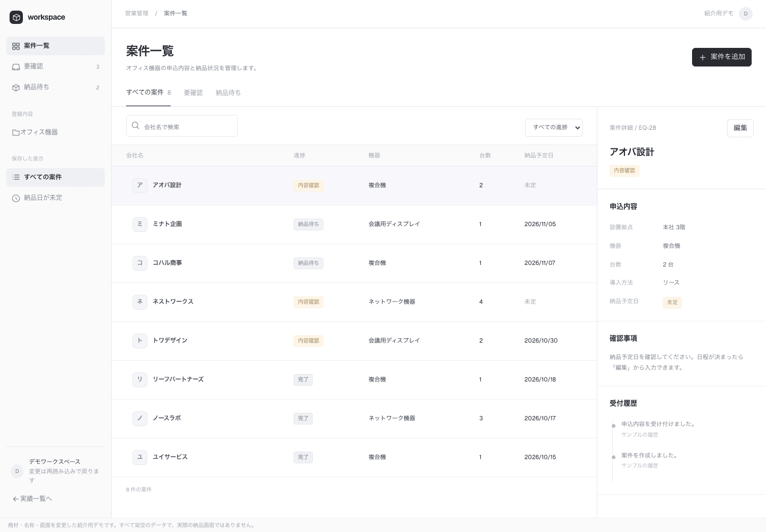Open 案件一覧 in the sidebar
This screenshot has width=766, height=532.
(x=55, y=46)
